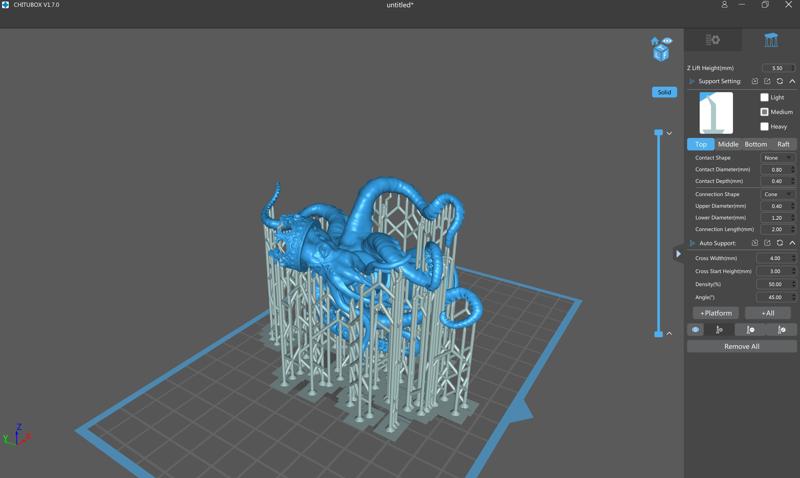
Task: Click the Contact Diameter value field
Action: coord(776,169)
